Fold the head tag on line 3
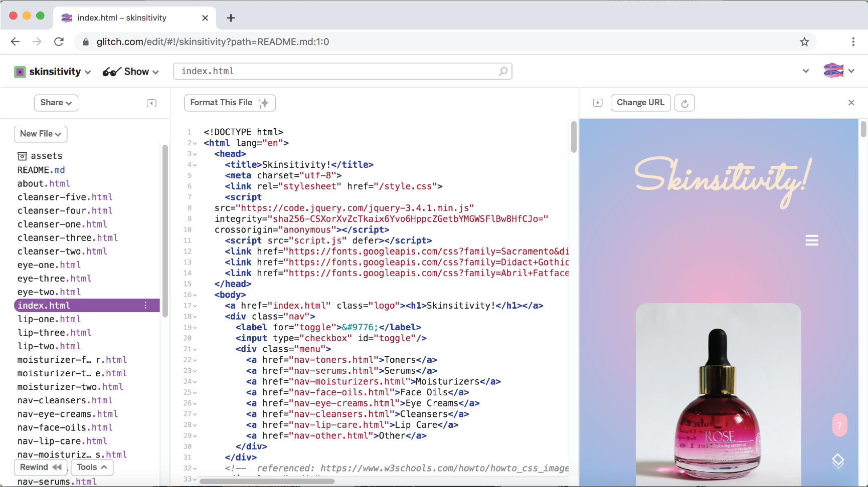The height and width of the screenshot is (487, 868). point(195,154)
